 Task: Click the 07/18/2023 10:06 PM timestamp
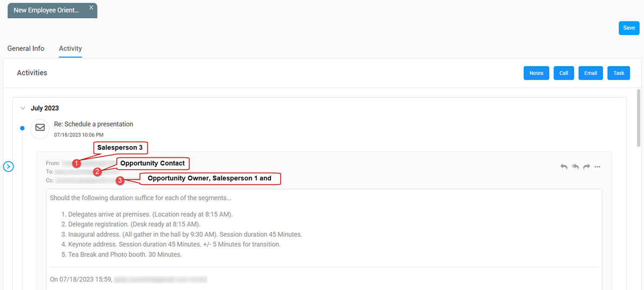79,135
